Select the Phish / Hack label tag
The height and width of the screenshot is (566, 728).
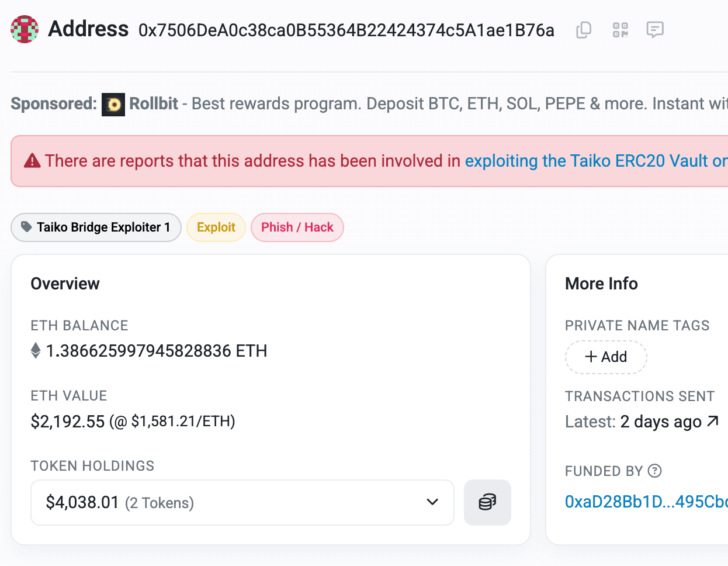pyautogui.click(x=297, y=227)
